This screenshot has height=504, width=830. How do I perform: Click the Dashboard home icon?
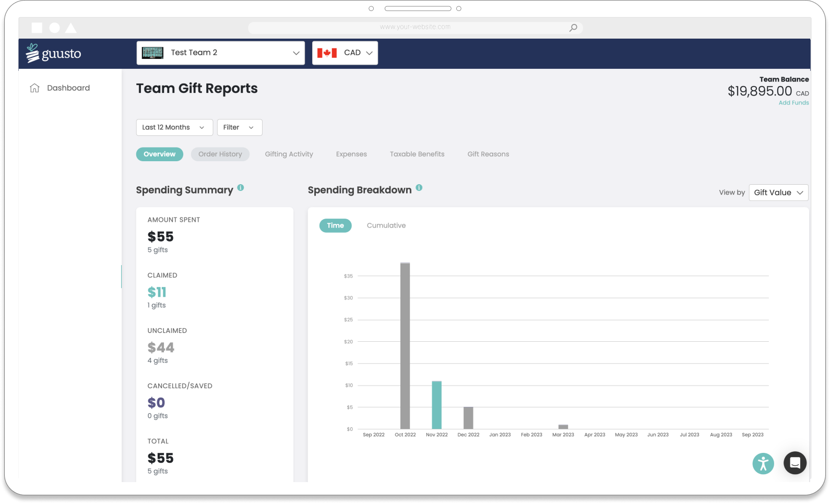[34, 88]
